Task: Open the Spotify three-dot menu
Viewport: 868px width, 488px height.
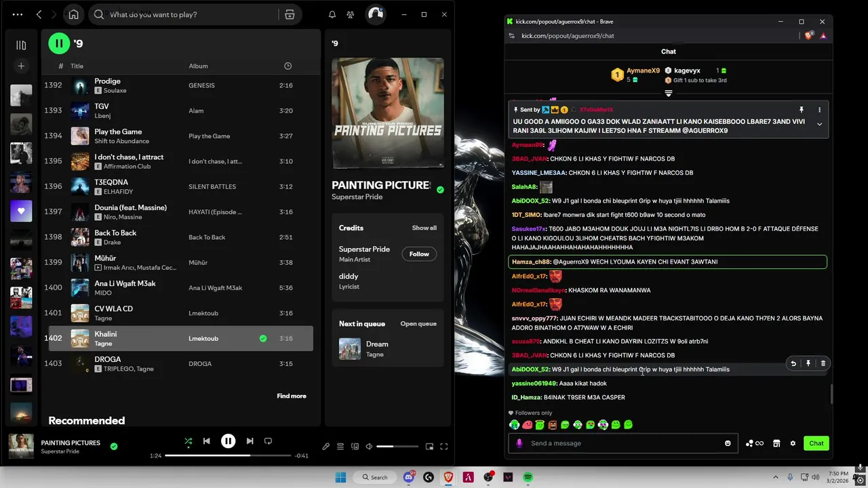Action: 18,14
